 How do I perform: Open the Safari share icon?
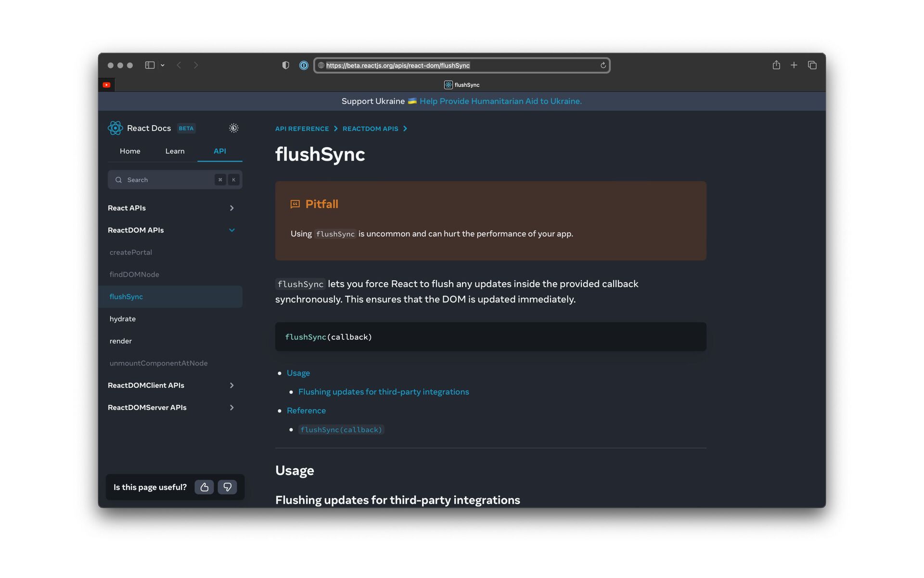(x=776, y=65)
